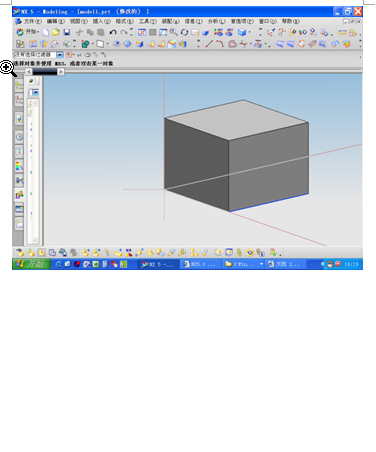Click the first icon on the bottom assembly toolbar
The height and width of the screenshot is (452, 376).
[x=20, y=253]
